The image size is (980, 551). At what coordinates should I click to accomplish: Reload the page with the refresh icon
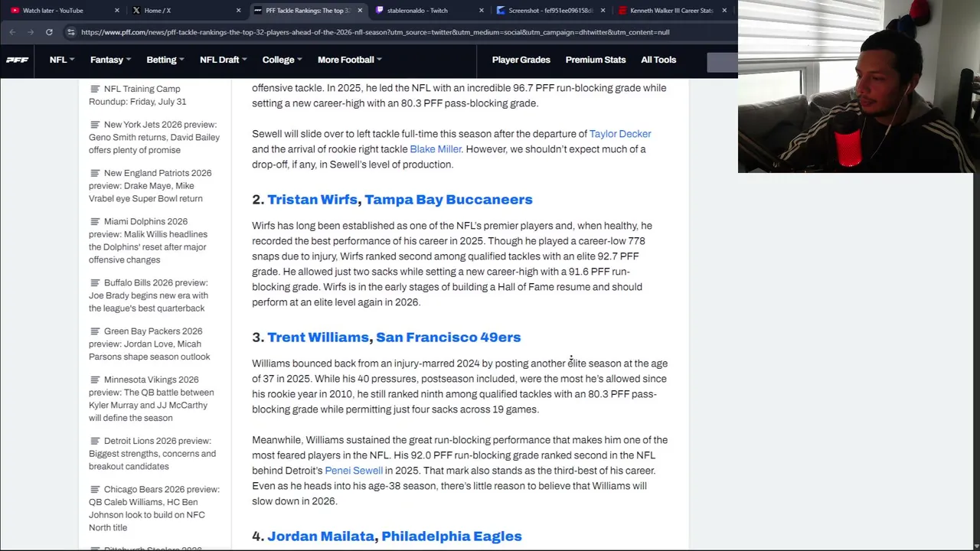(49, 32)
